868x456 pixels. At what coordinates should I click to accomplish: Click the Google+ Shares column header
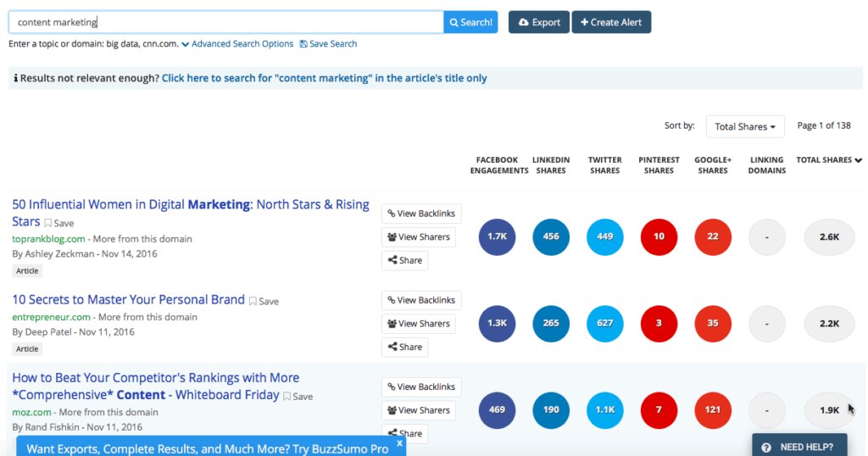coord(713,165)
